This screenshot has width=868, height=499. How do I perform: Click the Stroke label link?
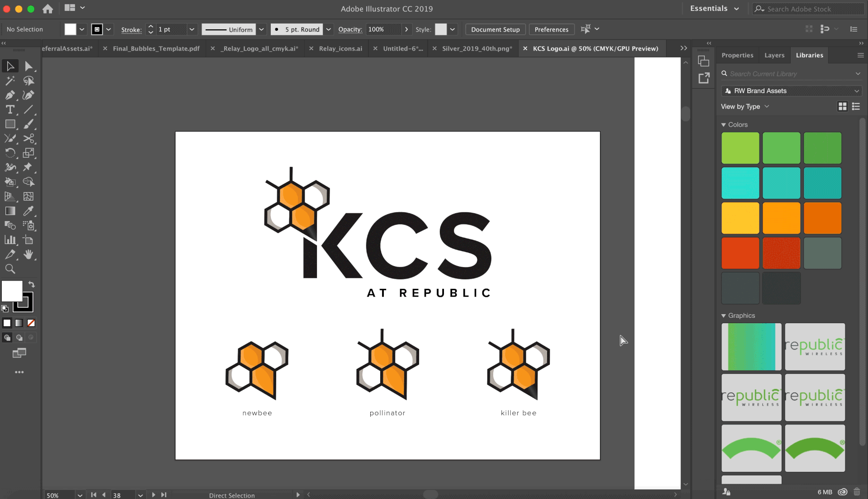pyautogui.click(x=131, y=30)
